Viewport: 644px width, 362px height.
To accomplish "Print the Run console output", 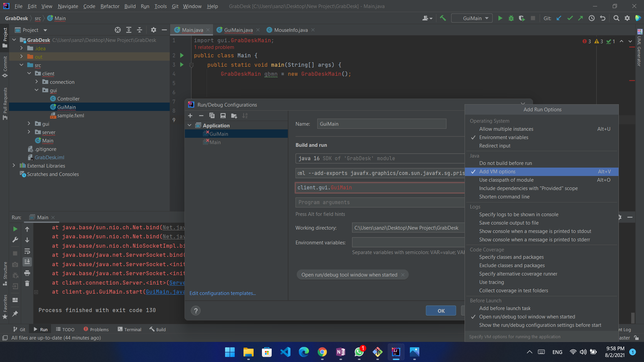I will 27,273.
